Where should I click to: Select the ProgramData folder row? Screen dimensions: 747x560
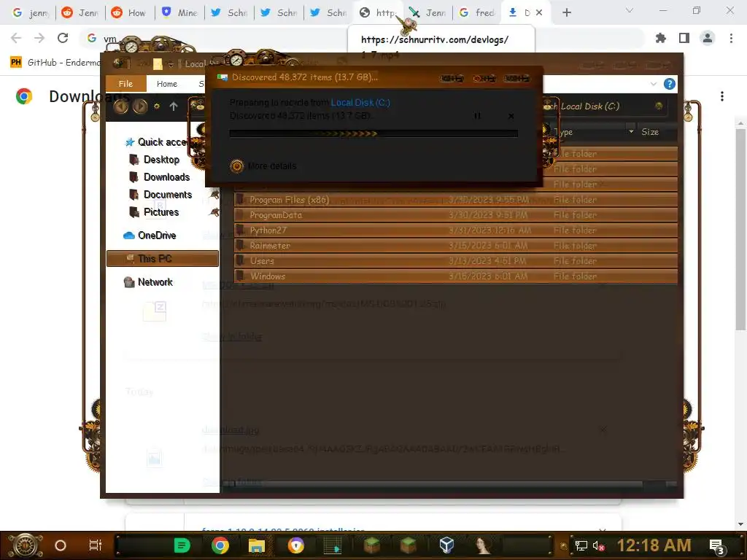[455, 215]
